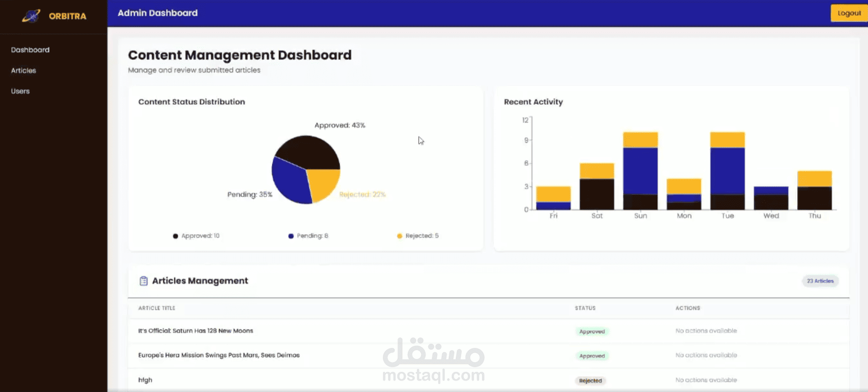Image resolution: width=868 pixels, height=392 pixels.
Task: Open the Europe's Hera Mission article row
Action: tap(488, 355)
